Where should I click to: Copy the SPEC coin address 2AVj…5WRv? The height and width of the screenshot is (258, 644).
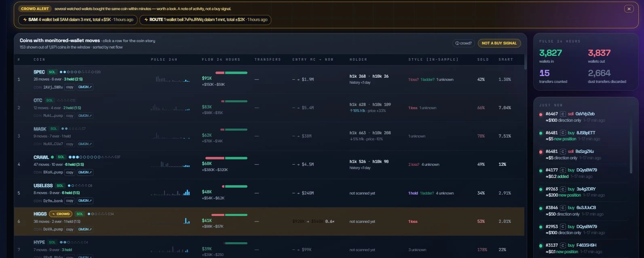(x=70, y=87)
